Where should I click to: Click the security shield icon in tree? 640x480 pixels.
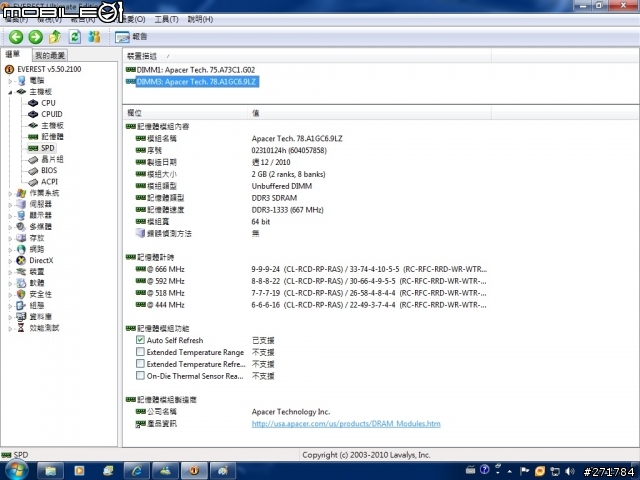[x=21, y=294]
